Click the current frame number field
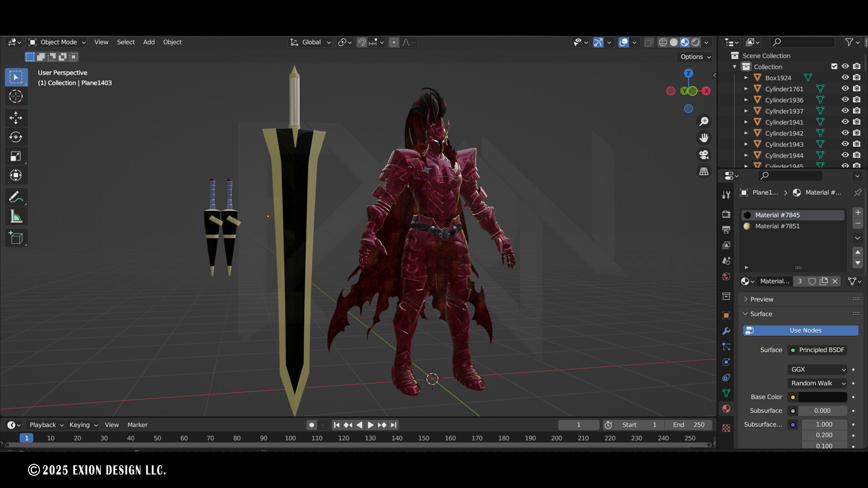 (x=579, y=425)
